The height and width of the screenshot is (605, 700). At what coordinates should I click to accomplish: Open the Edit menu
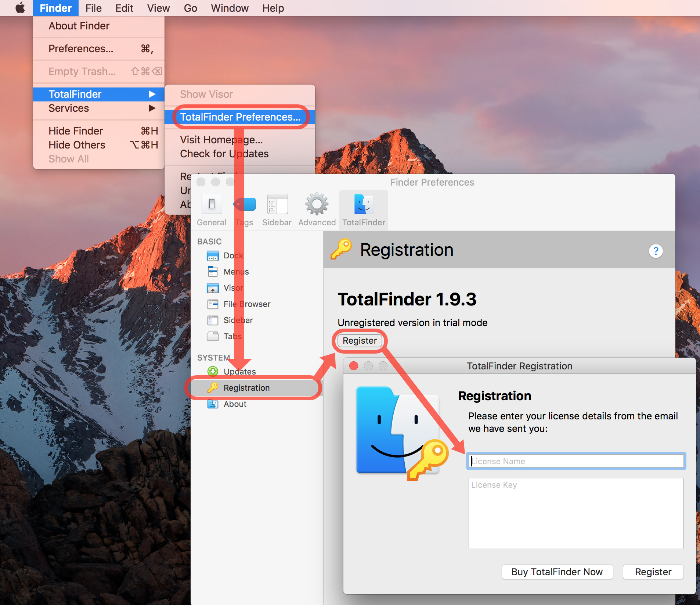click(x=124, y=8)
